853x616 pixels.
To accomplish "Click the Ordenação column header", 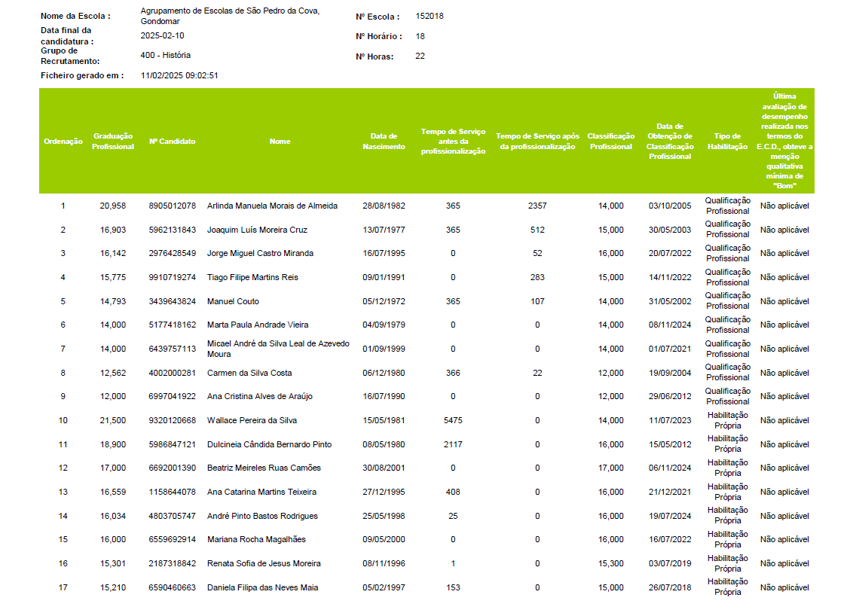I will pyautogui.click(x=63, y=142).
